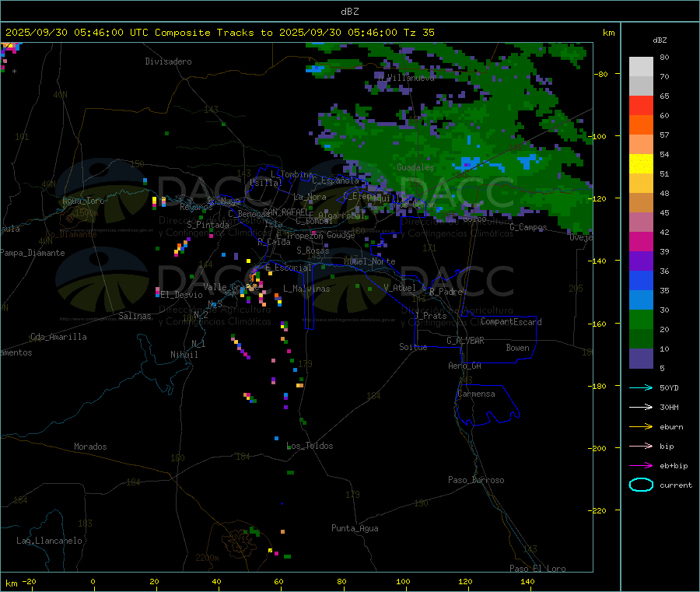Click the white 30HM arrow in legend
Image resolution: width=700 pixels, height=592 pixels.
641,407
